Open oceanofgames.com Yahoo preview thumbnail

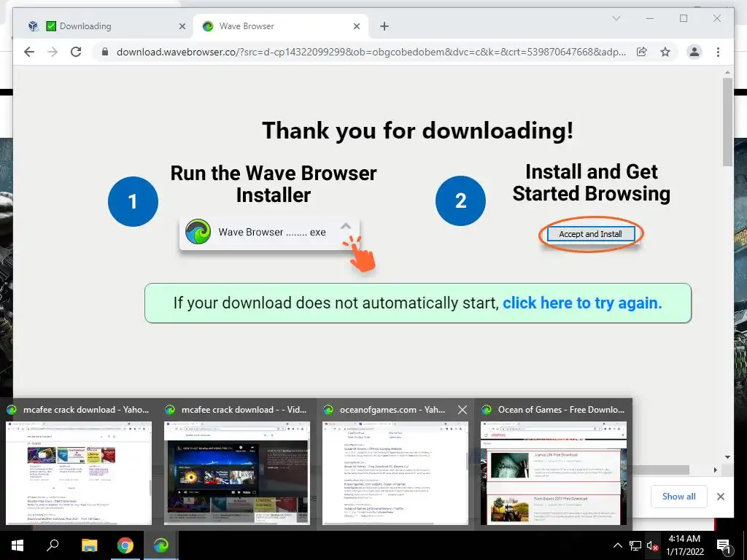point(395,472)
